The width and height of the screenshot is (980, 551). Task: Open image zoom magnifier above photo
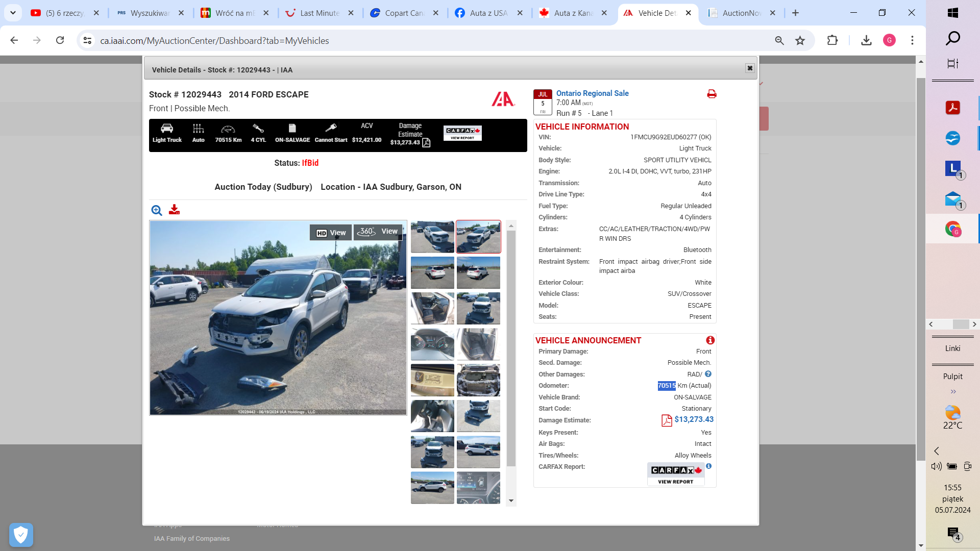click(x=157, y=210)
